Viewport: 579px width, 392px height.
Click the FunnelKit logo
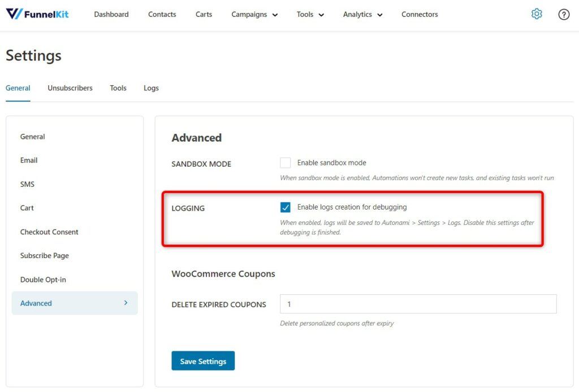(x=37, y=14)
